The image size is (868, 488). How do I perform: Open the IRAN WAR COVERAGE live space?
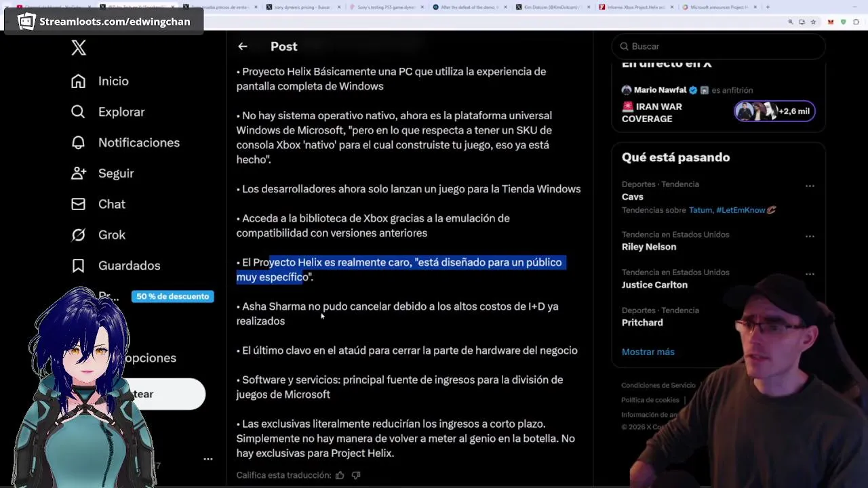click(652, 113)
